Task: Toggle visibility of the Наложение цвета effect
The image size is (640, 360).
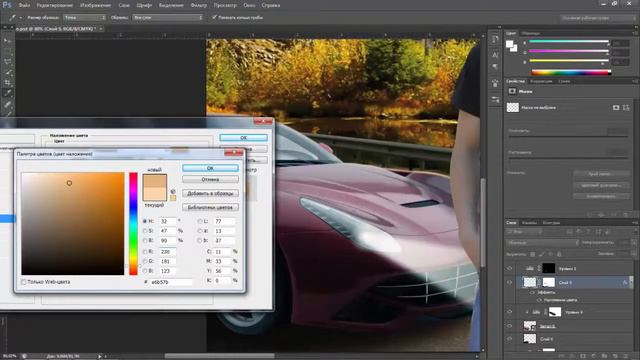Action: point(539,300)
